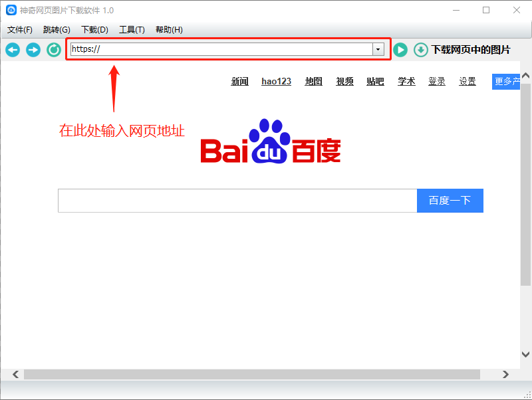The width and height of the screenshot is (532, 400).
Task: Click the forward navigation arrow icon
Action: (x=33, y=50)
